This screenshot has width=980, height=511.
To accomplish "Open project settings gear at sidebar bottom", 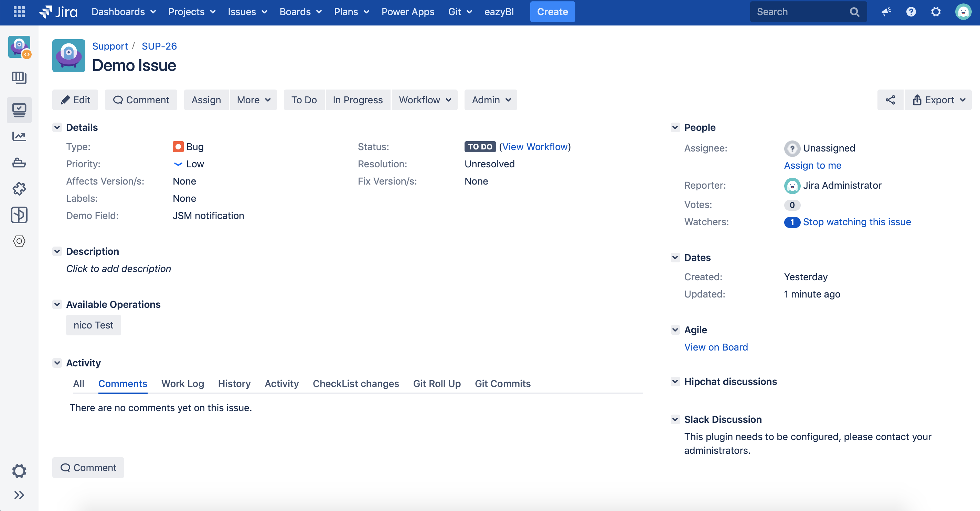I will (x=19, y=471).
